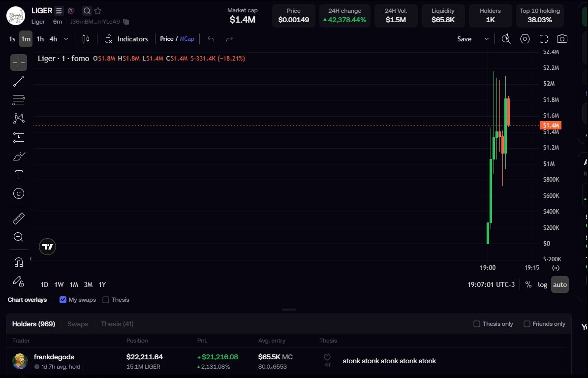
Task: Open the timezone menu at 19:07:01 UTC-3
Action: click(x=491, y=284)
